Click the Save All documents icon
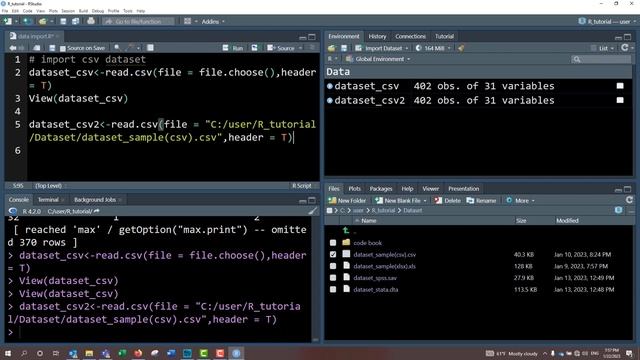The height and width of the screenshot is (360, 640). coord(76,21)
